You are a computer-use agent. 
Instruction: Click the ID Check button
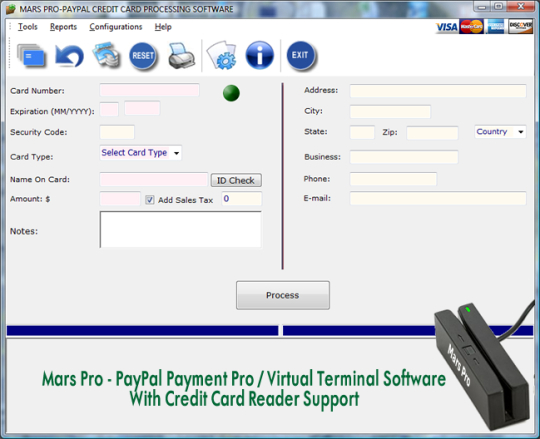coord(236,180)
